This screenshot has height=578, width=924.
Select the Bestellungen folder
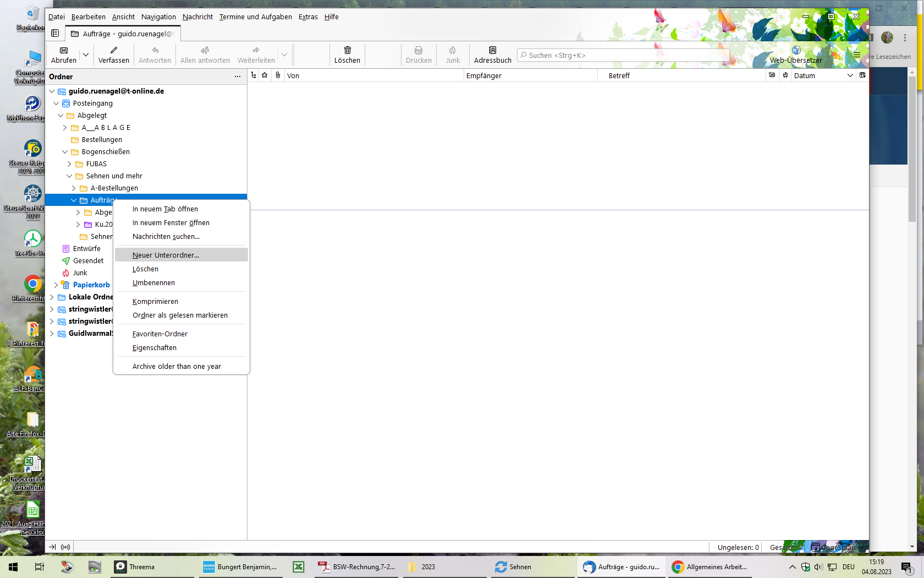coord(102,140)
